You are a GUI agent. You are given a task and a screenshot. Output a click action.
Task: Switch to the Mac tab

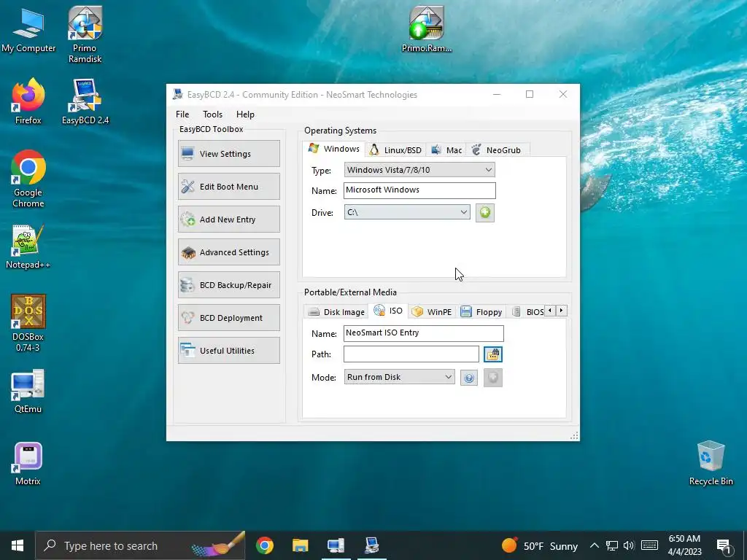click(x=446, y=150)
